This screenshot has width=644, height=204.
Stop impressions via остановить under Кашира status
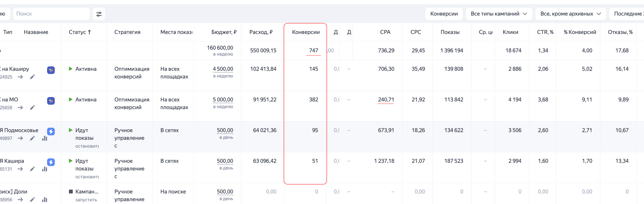pos(87,177)
